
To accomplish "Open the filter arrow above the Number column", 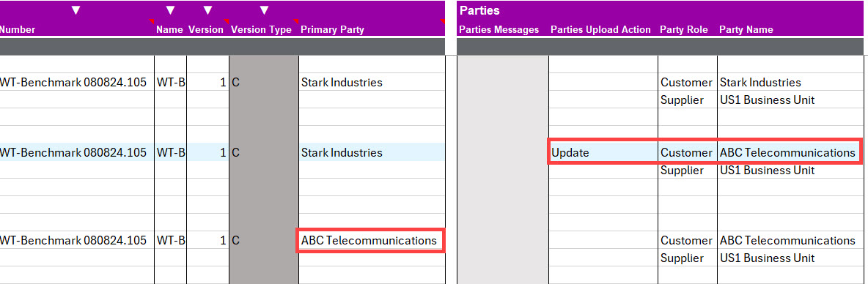I will pyautogui.click(x=76, y=10).
